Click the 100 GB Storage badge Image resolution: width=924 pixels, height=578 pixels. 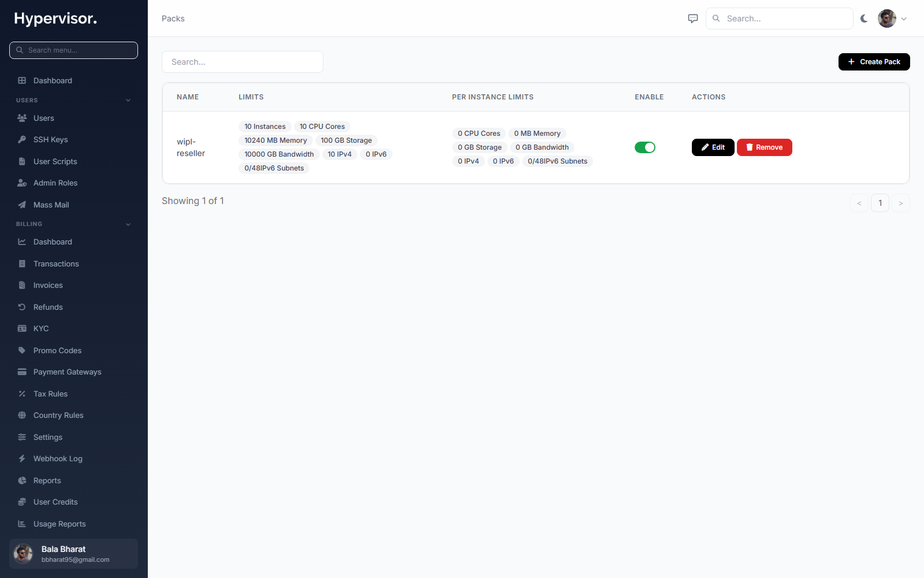(346, 140)
